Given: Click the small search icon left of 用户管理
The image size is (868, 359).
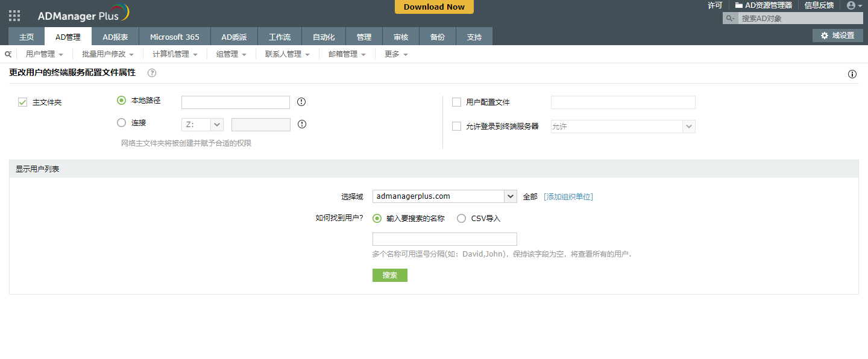Looking at the screenshot, I should click(8, 54).
